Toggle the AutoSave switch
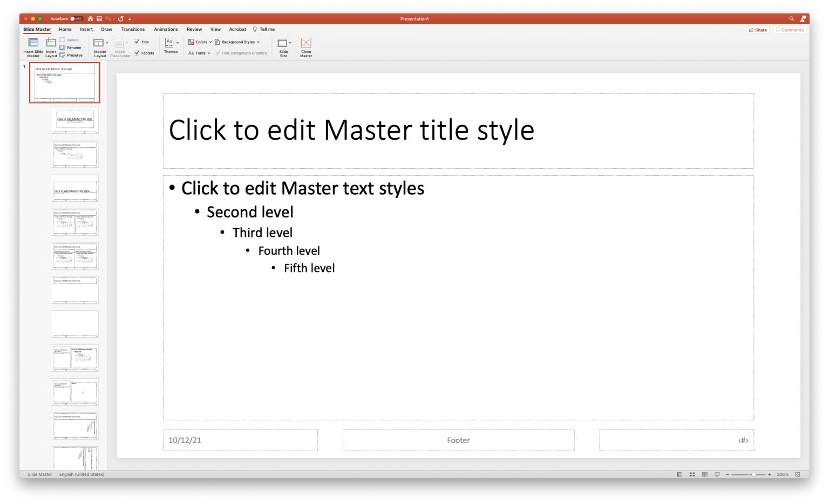Viewport: 829px width, 504px height. point(76,19)
